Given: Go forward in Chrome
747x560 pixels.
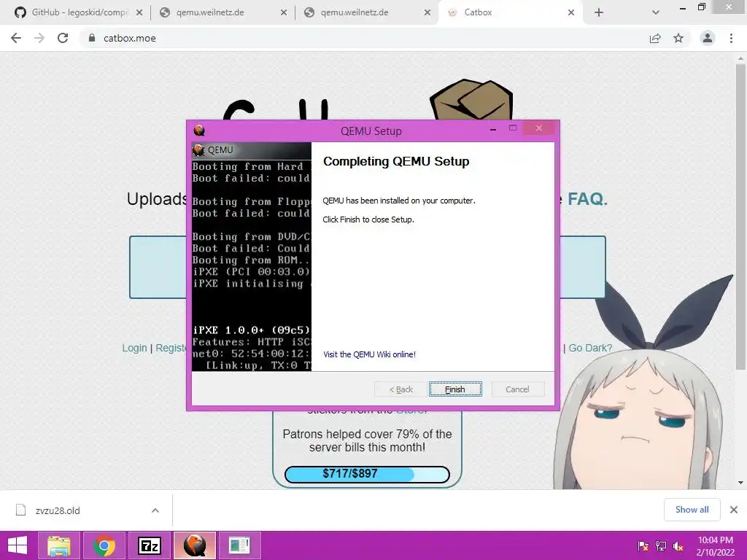Looking at the screenshot, I should [39, 38].
